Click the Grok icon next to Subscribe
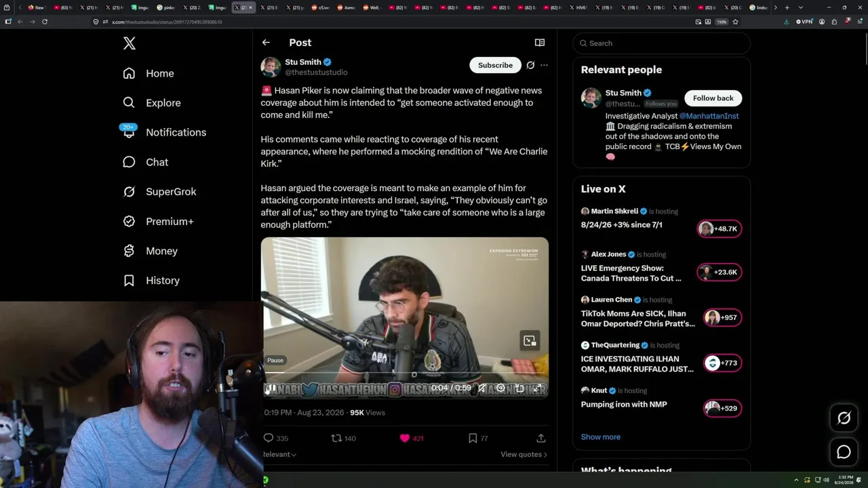 (530, 65)
